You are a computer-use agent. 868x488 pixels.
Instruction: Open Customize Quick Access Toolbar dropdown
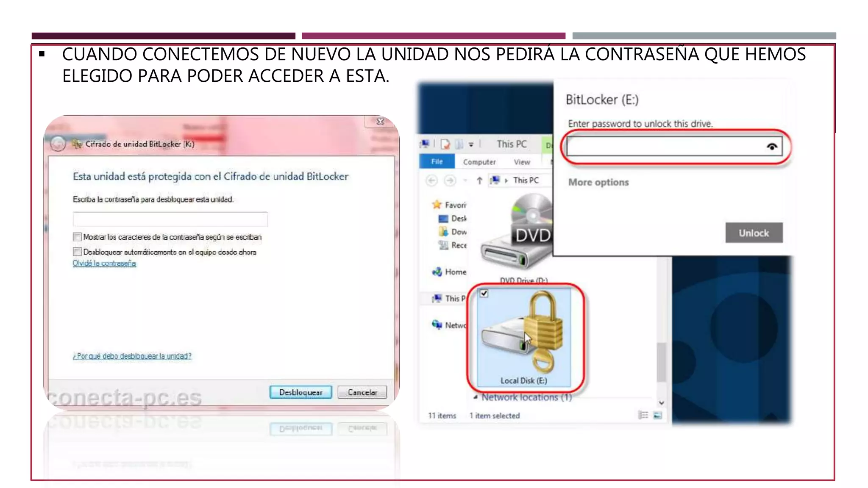(471, 145)
